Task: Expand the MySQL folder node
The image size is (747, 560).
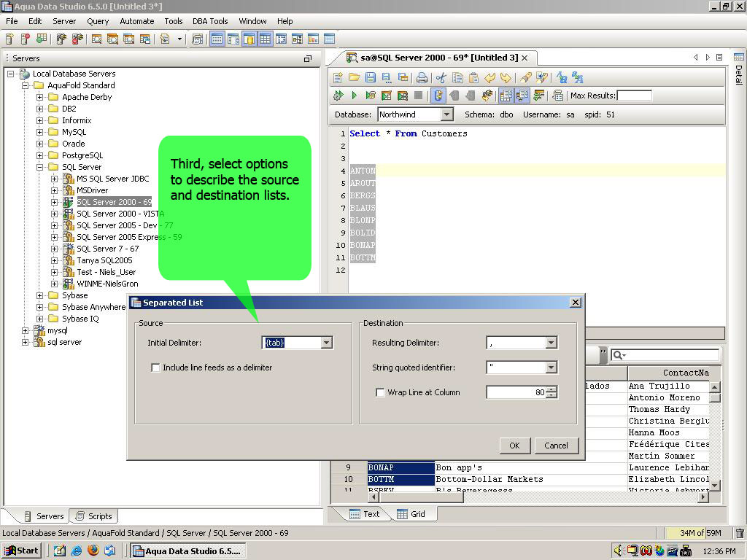Action: coord(40,133)
